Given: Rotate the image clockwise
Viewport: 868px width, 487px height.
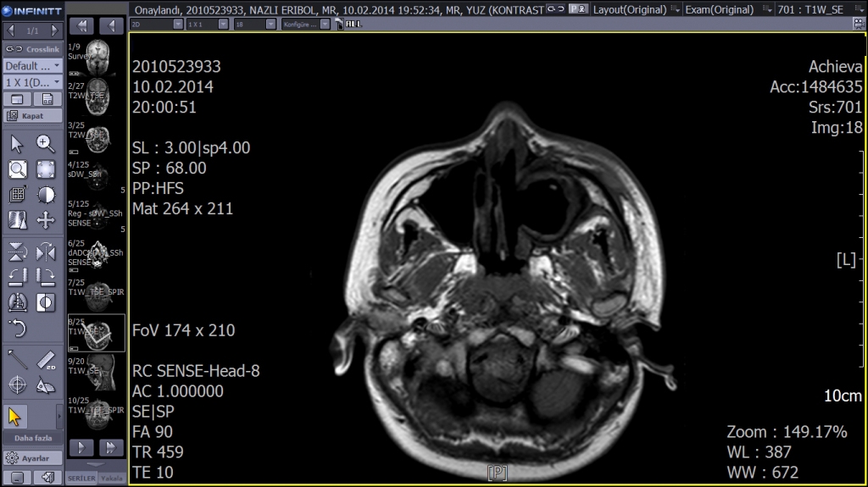Looking at the screenshot, I should [46, 277].
